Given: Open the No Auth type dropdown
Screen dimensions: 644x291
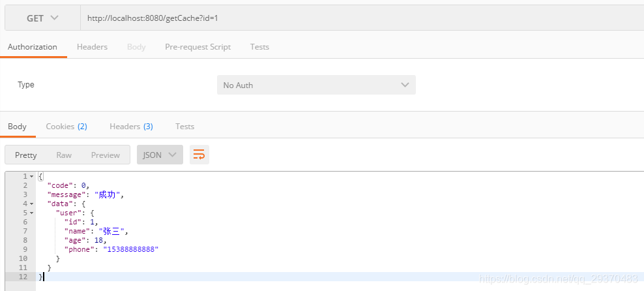Looking at the screenshot, I should 316,85.
